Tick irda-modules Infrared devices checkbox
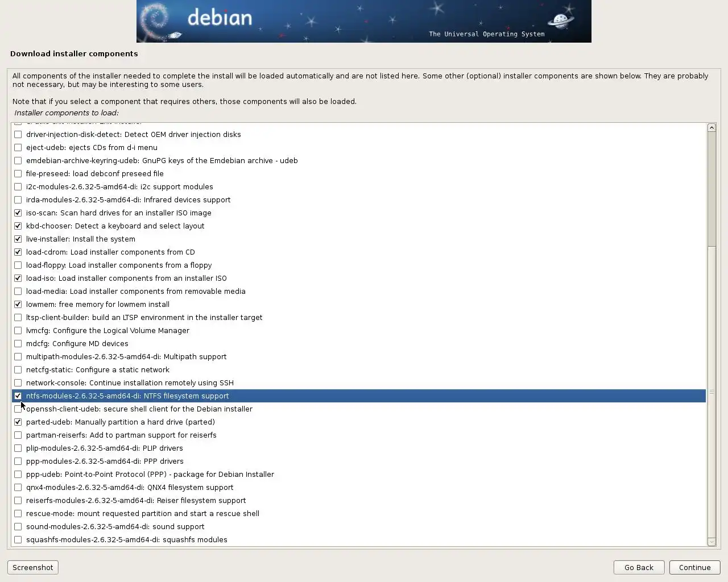The image size is (728, 582). 18,200
